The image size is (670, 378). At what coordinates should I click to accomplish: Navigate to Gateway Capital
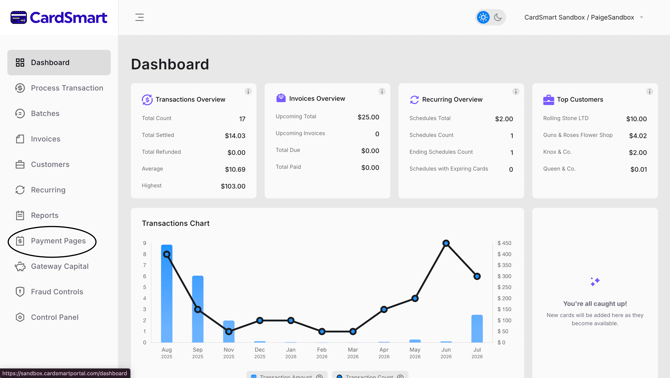point(59,266)
